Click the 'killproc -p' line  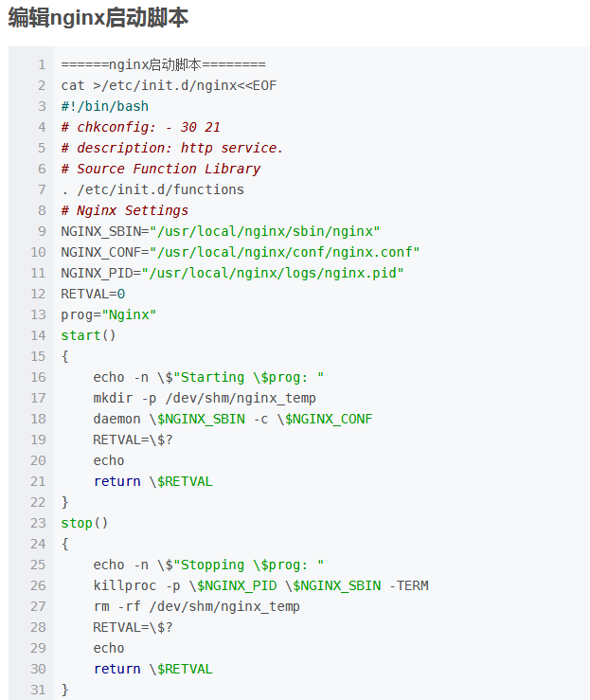[260, 585]
